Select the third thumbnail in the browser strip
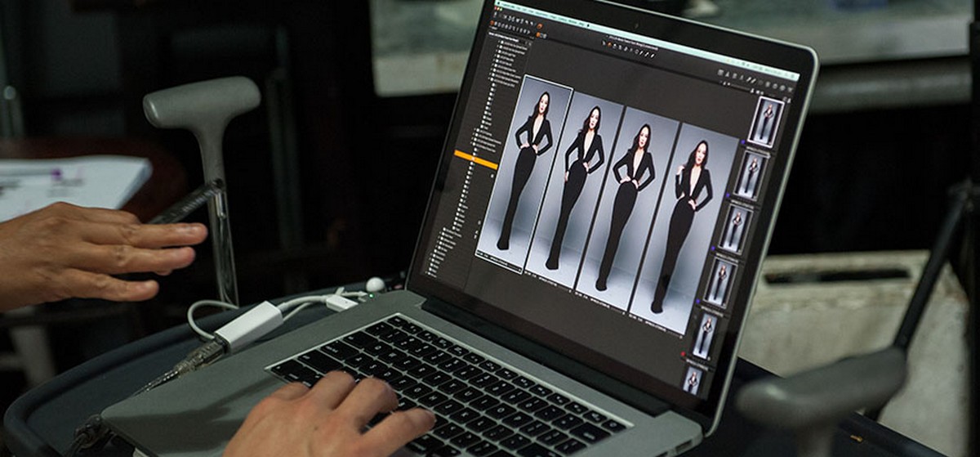Viewport: 980px width, 457px height. click(x=735, y=227)
